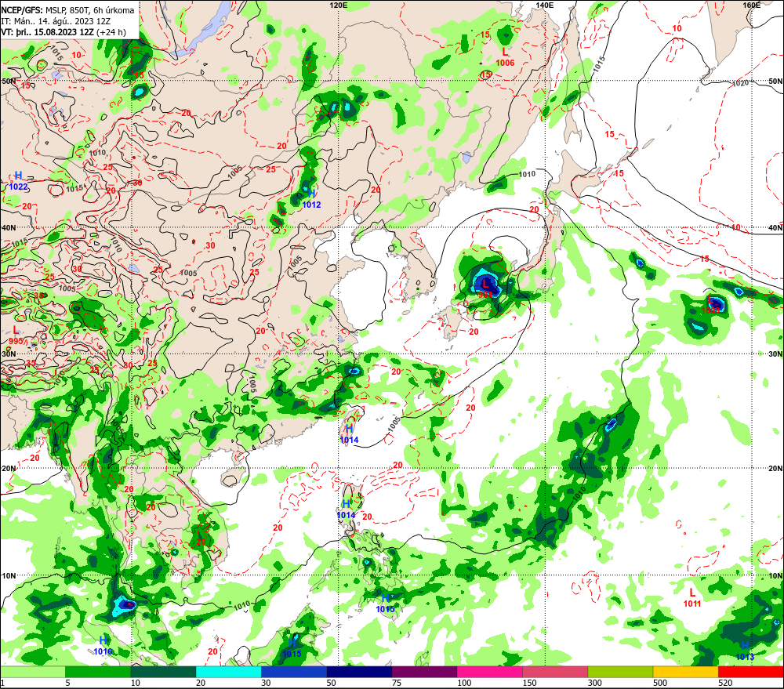Select the blue 30–50 mm legend swatch

(x=294, y=672)
